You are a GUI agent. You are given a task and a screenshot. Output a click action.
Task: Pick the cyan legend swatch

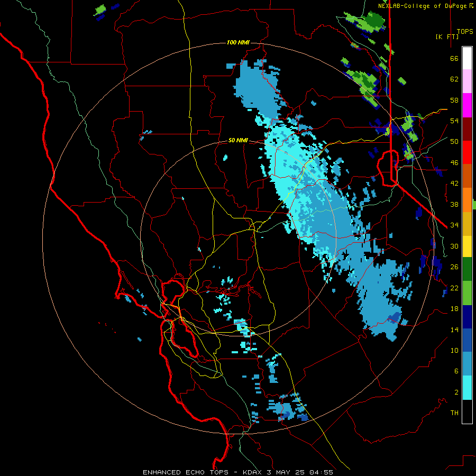pyautogui.click(x=467, y=388)
